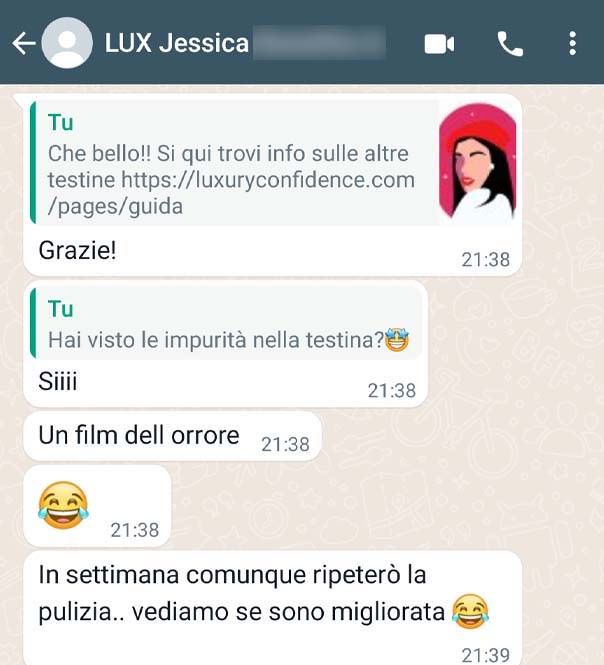Image resolution: width=604 pixels, height=665 pixels.
Task: Open the luxuryconfidence.com guida link
Action: 231,193
